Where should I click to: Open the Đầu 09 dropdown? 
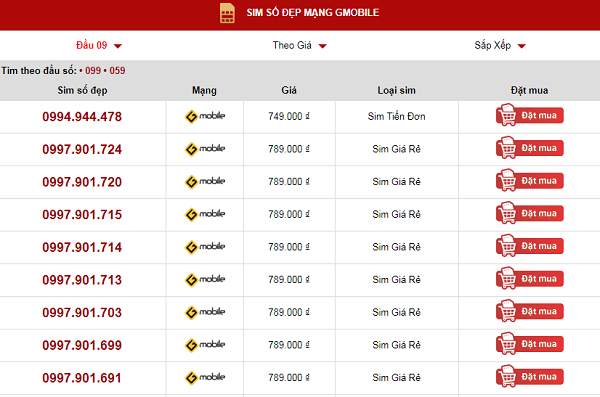click(x=98, y=46)
